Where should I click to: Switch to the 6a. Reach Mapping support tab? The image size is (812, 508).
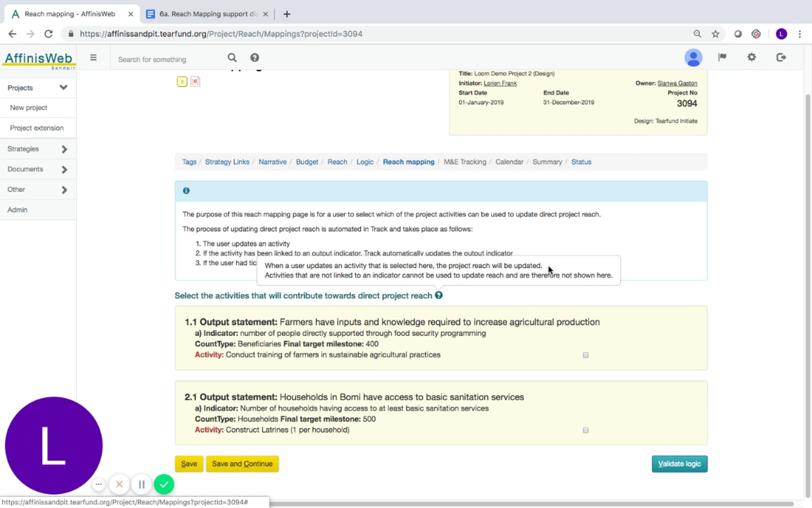[207, 14]
